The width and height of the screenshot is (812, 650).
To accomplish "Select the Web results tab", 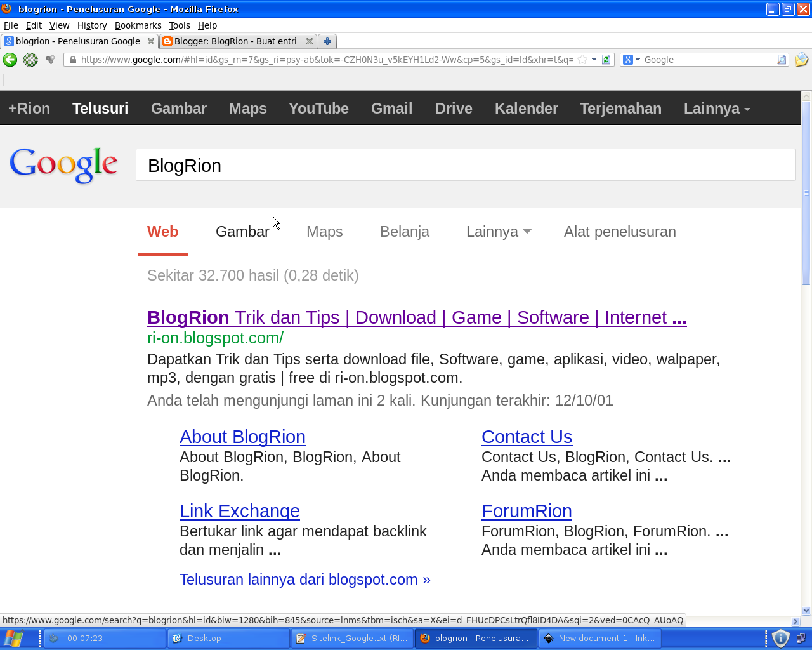I will point(162,232).
